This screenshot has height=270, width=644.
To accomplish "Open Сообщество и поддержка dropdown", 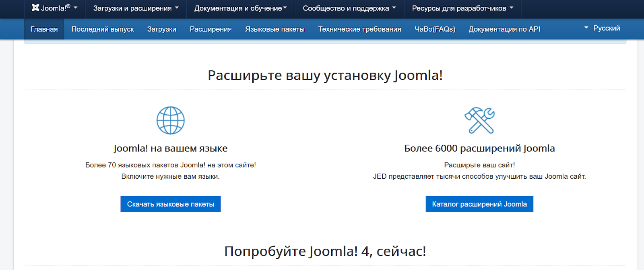I will pyautogui.click(x=349, y=8).
